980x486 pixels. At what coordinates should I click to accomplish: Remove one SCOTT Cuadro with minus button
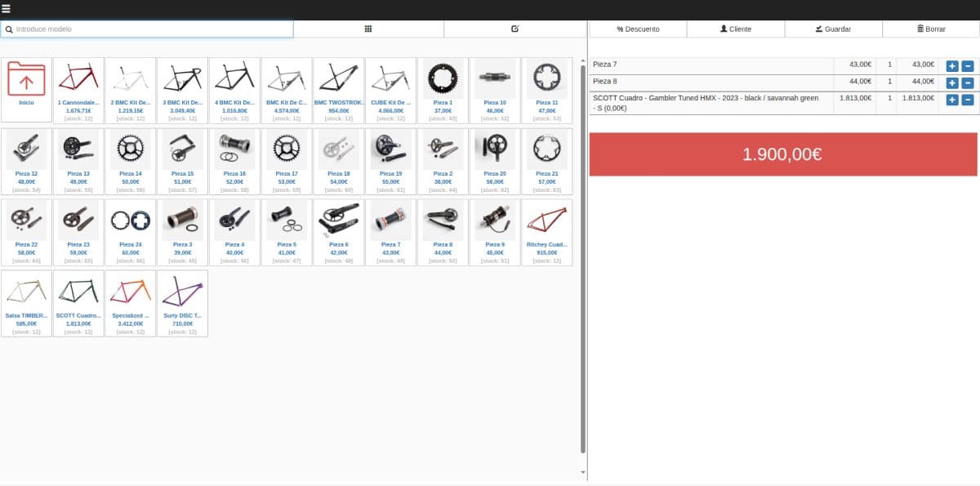(967, 100)
